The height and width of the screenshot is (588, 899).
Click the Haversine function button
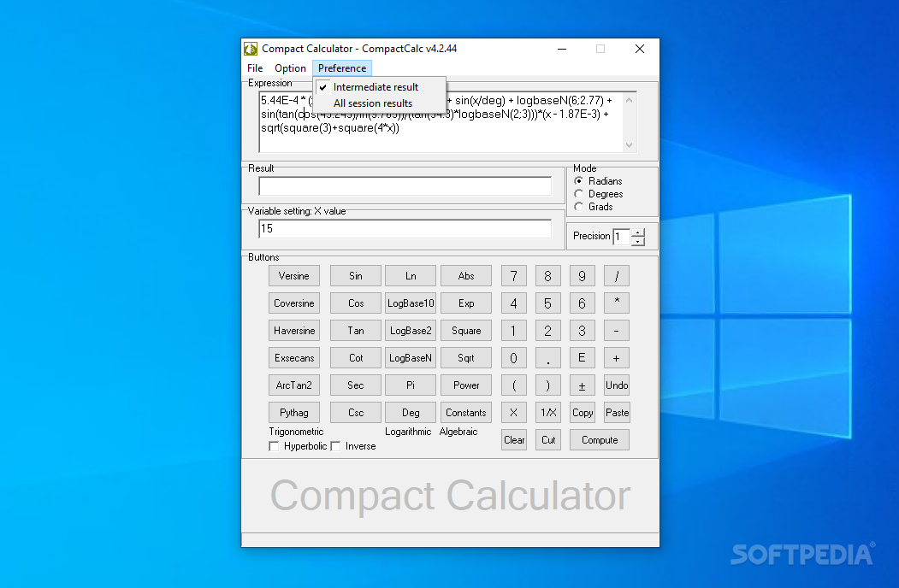[x=294, y=331]
